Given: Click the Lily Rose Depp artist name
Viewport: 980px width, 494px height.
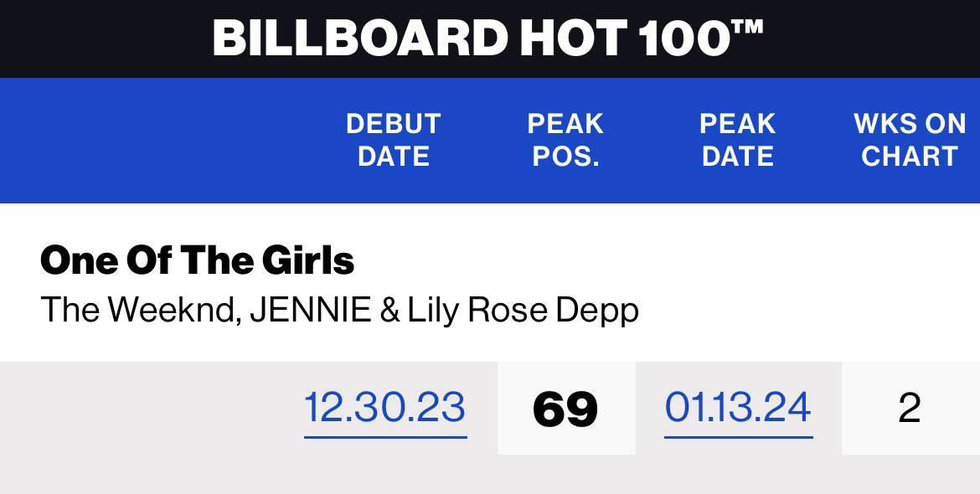Looking at the screenshot, I should click(524, 311).
